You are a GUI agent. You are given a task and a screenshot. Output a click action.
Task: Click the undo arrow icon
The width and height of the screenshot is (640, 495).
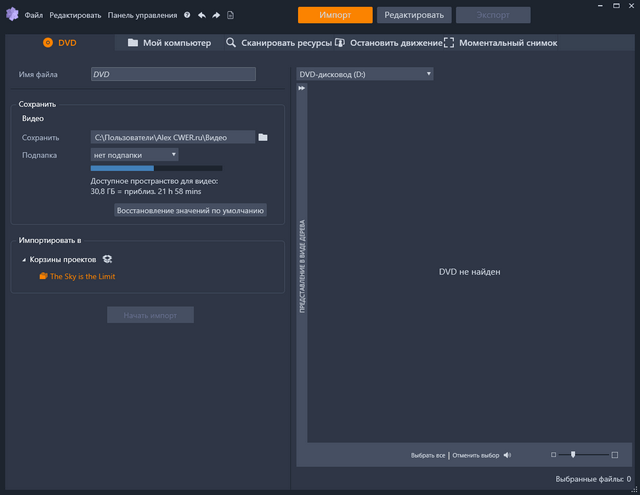tap(202, 16)
